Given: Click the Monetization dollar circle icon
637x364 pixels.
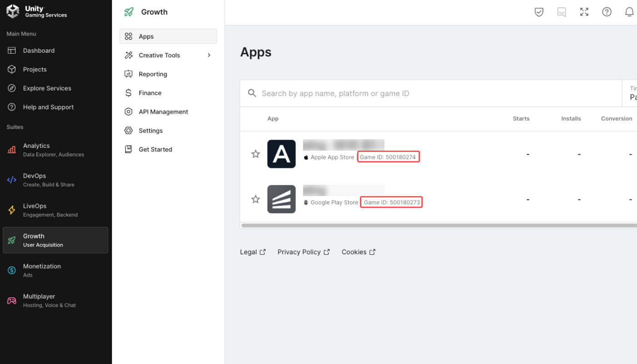Looking at the screenshot, I should click(12, 270).
